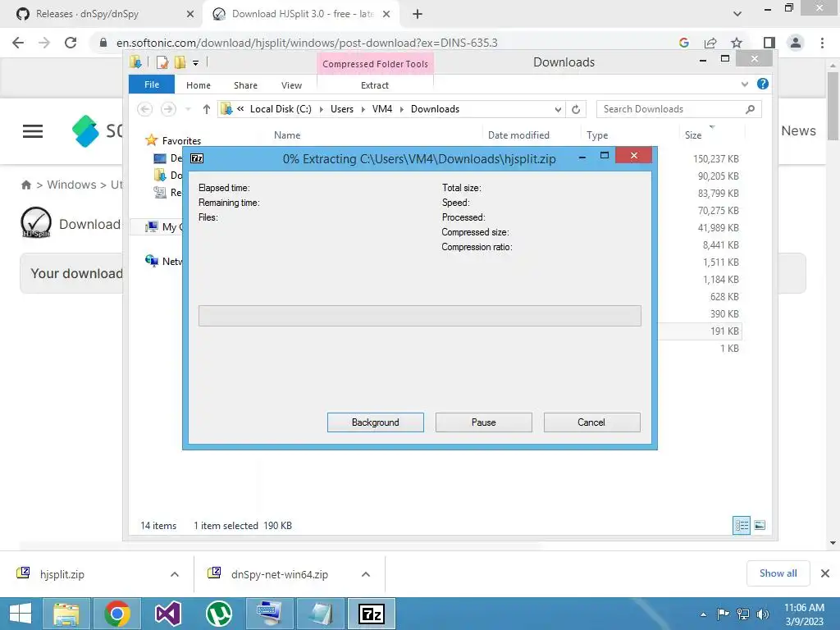
Task: Click VM4 in the address path
Action: pyautogui.click(x=382, y=109)
